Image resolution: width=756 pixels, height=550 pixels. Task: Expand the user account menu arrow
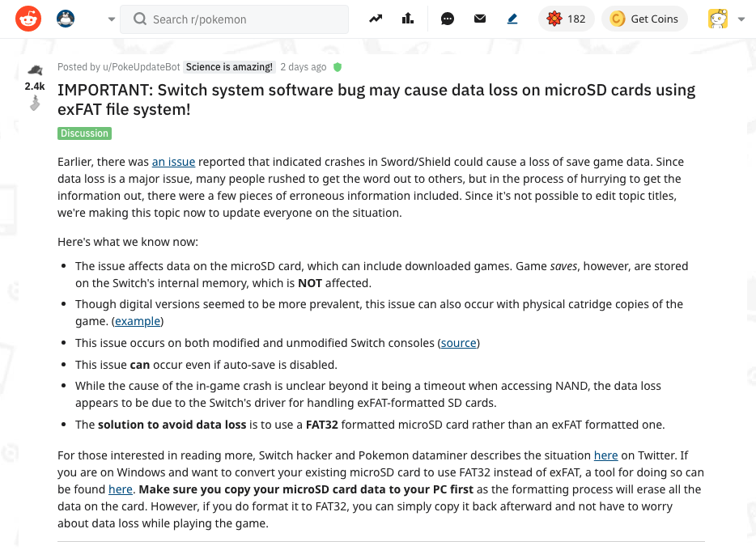click(x=741, y=19)
